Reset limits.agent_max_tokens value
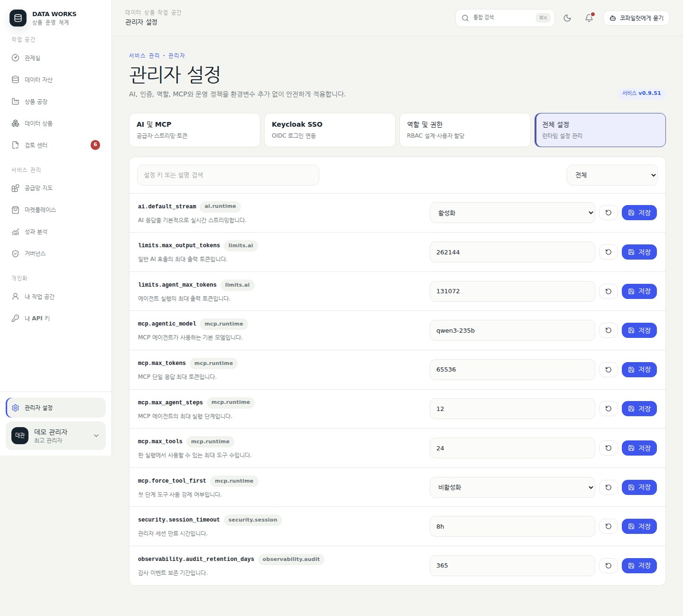 [x=609, y=291]
